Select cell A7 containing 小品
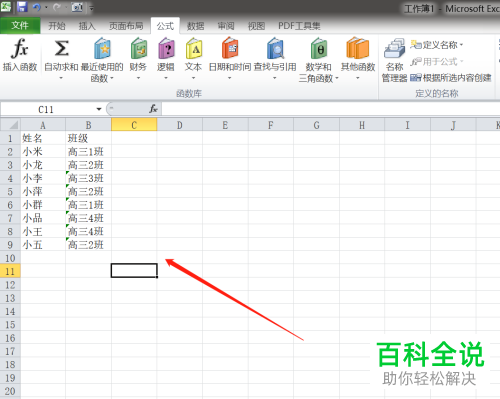The image size is (500, 399). pyautogui.click(x=43, y=218)
